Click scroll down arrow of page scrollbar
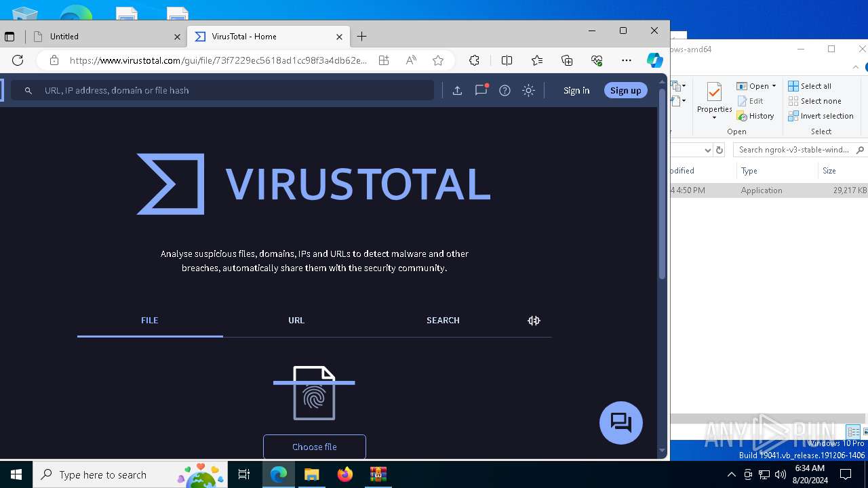The image size is (868, 488). pyautogui.click(x=663, y=451)
